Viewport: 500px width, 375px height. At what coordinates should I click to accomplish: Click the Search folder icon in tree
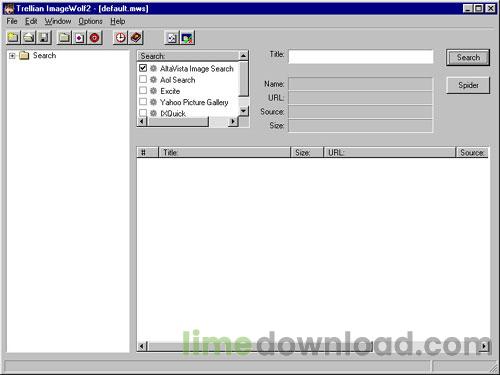[24, 56]
